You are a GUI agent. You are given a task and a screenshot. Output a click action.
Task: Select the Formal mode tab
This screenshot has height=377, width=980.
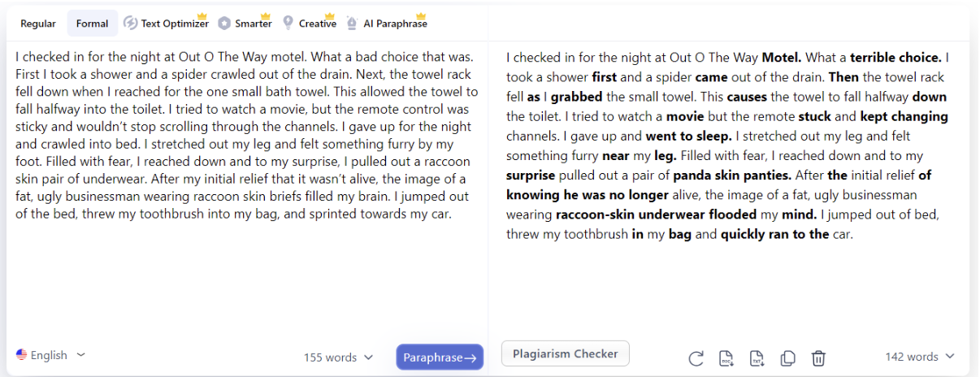(92, 24)
